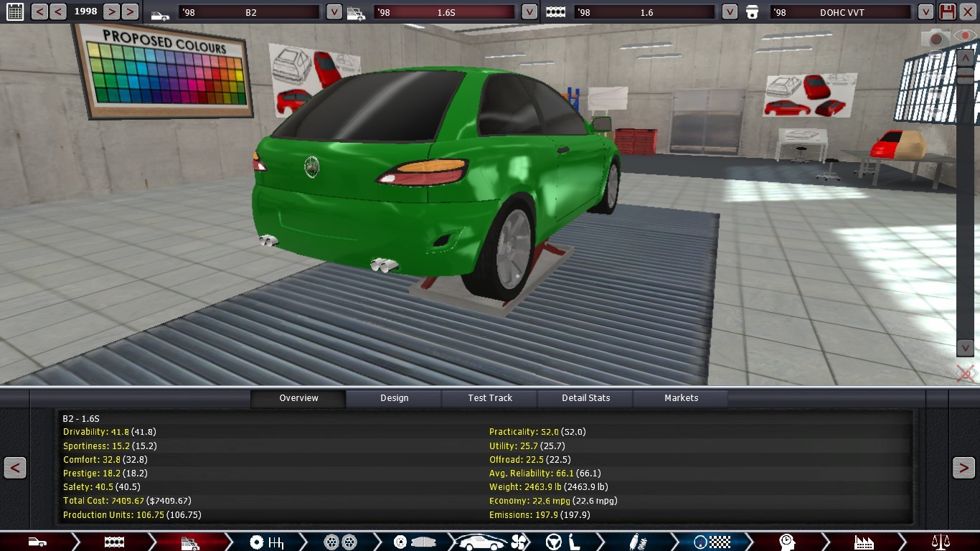The height and width of the screenshot is (551, 980).
Task: Click the right arrow beside the stats panel
Action: tap(963, 468)
